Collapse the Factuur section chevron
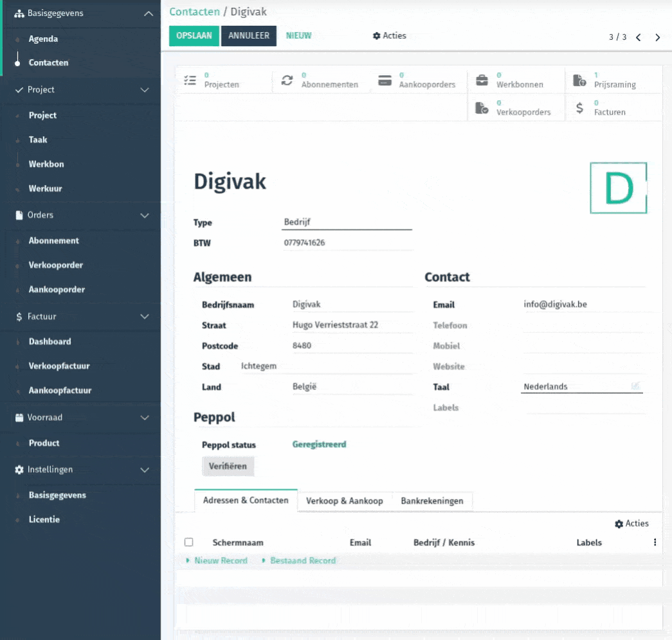The height and width of the screenshot is (640, 672). coord(145,317)
